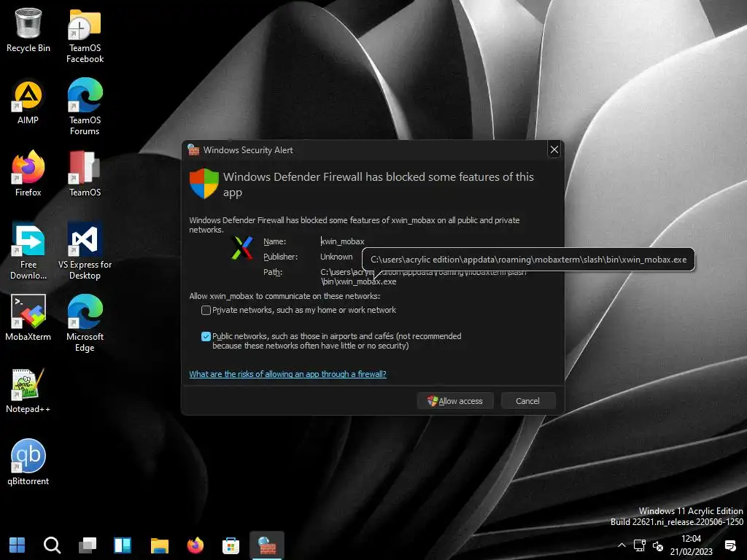Open Microsoft Store from taskbar
Image resolution: width=747 pixels, height=560 pixels.
click(231, 545)
